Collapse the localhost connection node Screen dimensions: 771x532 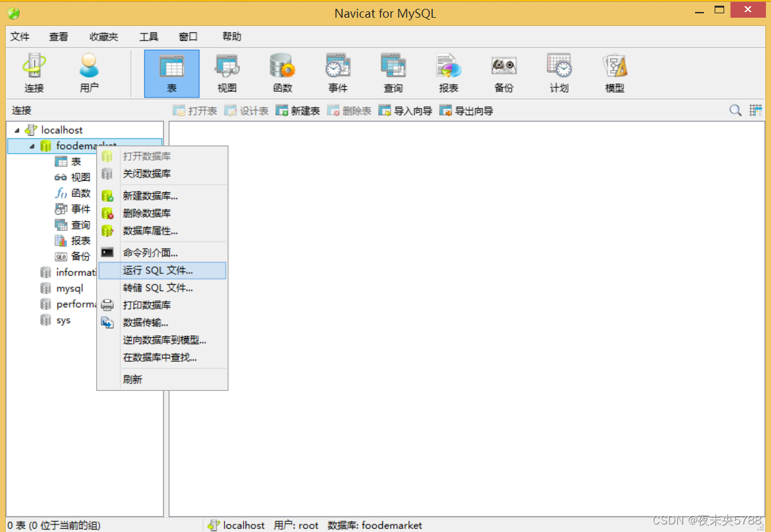tap(17, 130)
